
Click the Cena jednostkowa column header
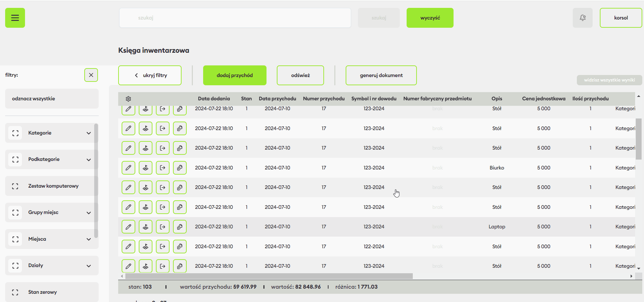(x=543, y=99)
